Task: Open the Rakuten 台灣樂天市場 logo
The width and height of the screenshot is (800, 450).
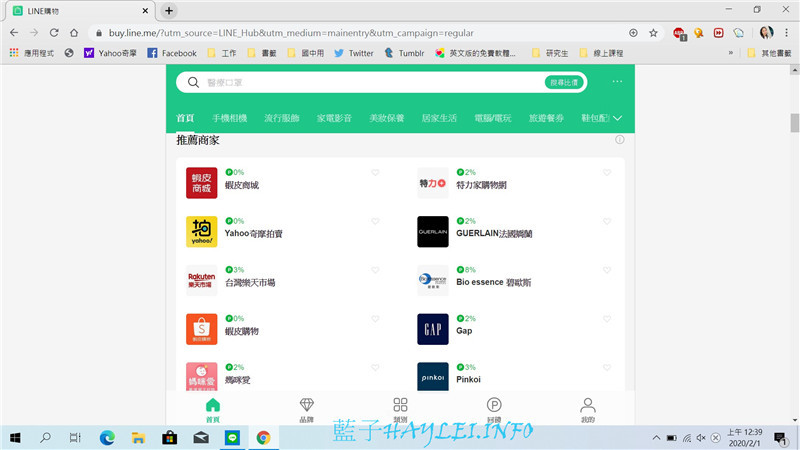Action: click(x=202, y=280)
